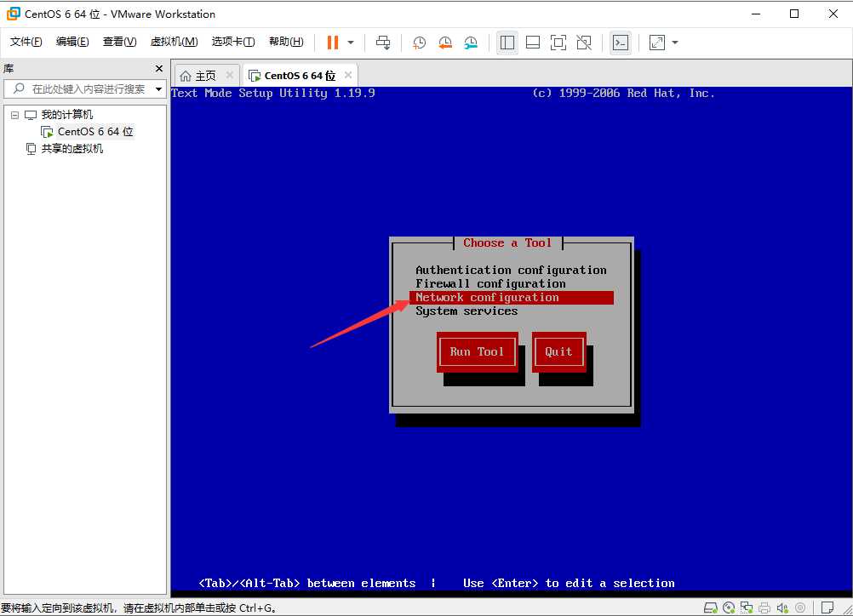Take a snapshot of the virtual machine
This screenshot has height=616, width=853.
pos(419,43)
